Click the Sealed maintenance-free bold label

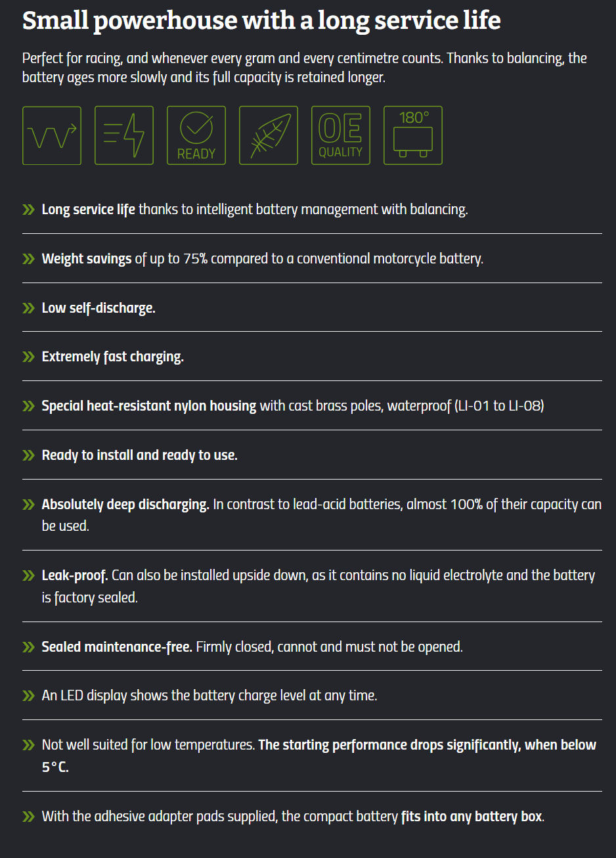point(117,647)
